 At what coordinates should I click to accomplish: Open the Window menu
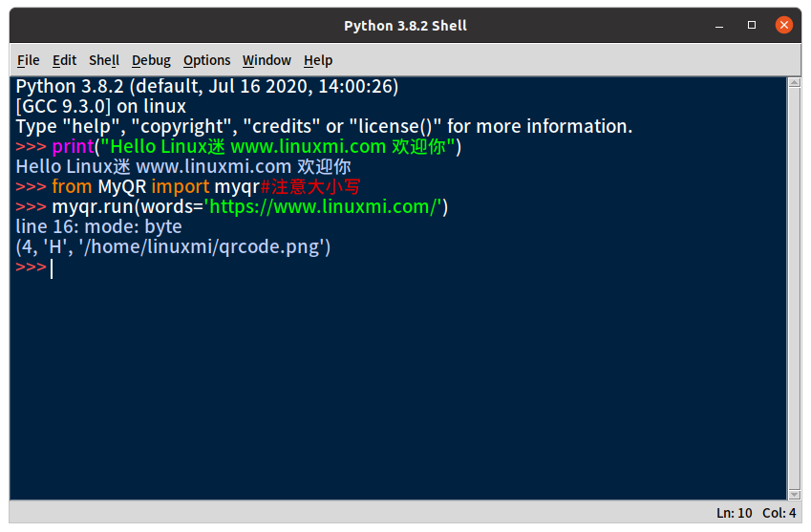[x=267, y=60]
